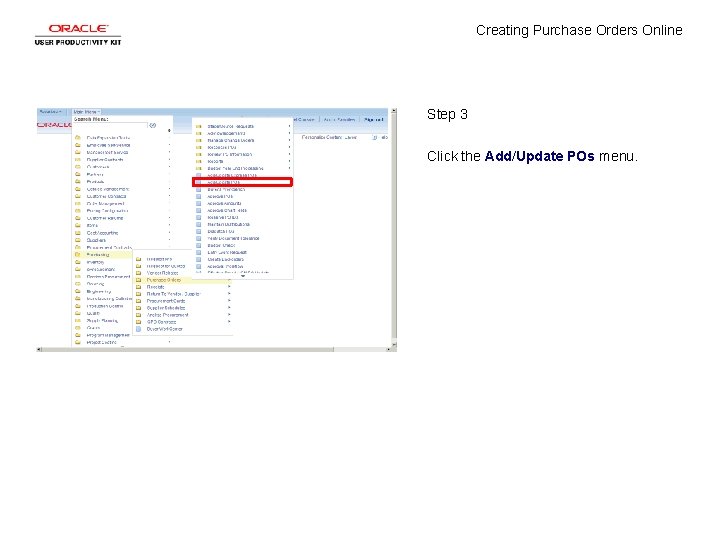Click the page icon beside Buyer WorkCenter
Screen dimensions: 720x540
pyautogui.click(x=139, y=329)
